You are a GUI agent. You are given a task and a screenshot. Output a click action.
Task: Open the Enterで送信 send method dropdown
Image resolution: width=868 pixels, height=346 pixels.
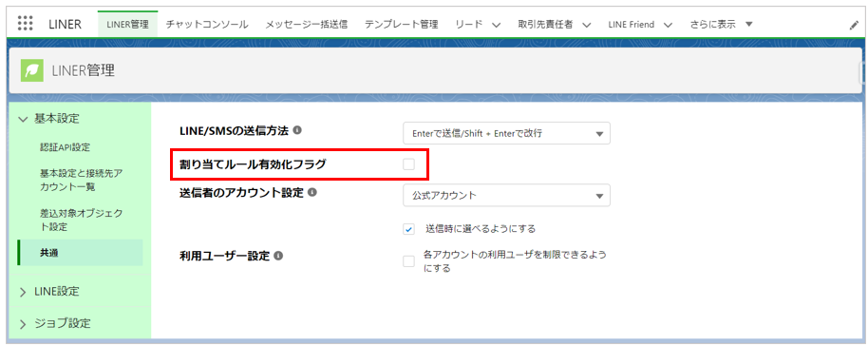tap(506, 133)
